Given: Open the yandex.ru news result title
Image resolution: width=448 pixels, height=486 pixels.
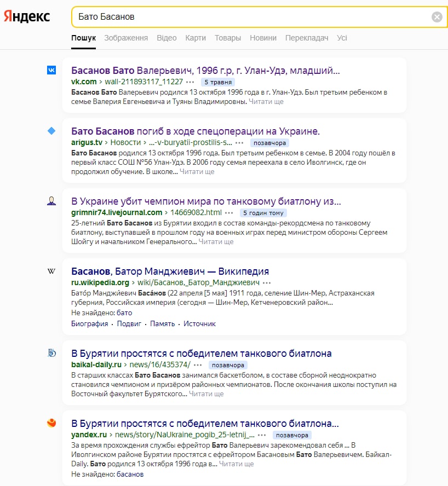Looking at the screenshot, I should [x=205, y=424].
